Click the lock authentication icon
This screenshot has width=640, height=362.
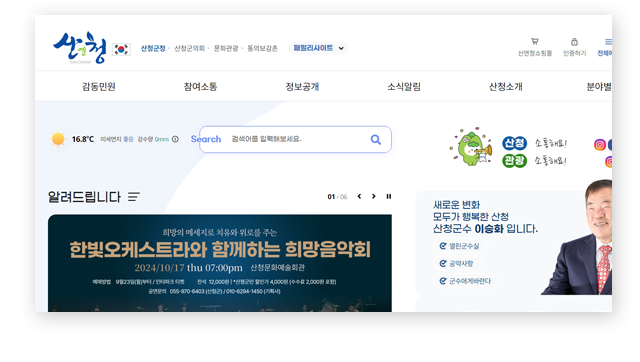pyautogui.click(x=574, y=42)
